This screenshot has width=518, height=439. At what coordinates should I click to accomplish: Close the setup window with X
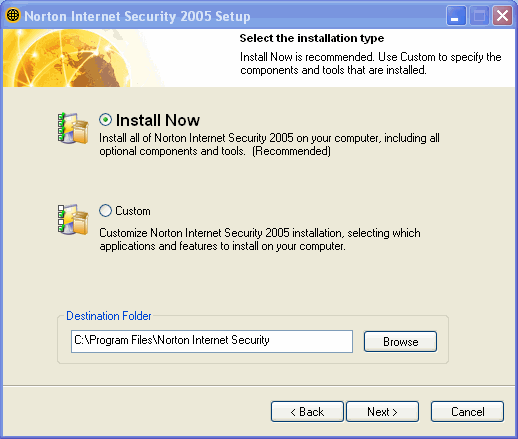pos(502,15)
